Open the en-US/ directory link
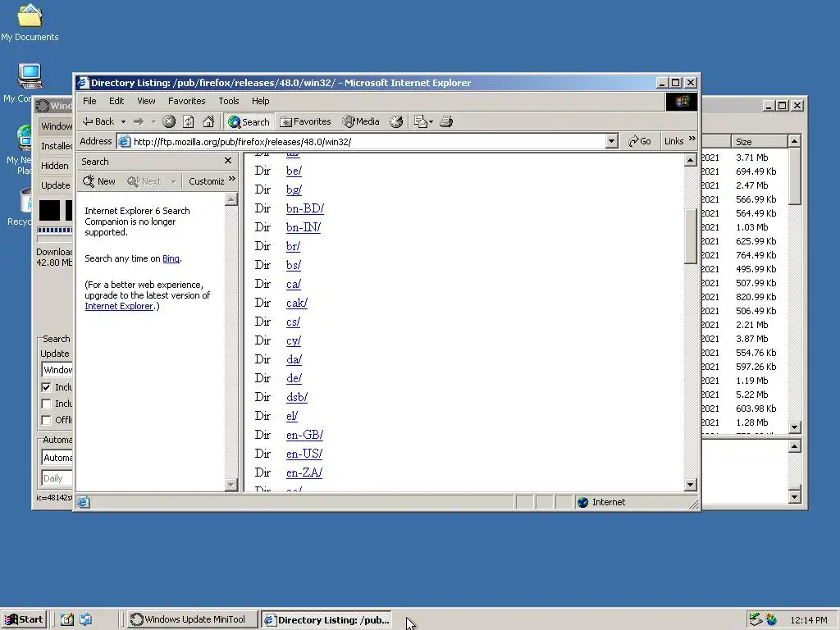The width and height of the screenshot is (840, 630). tap(304, 454)
